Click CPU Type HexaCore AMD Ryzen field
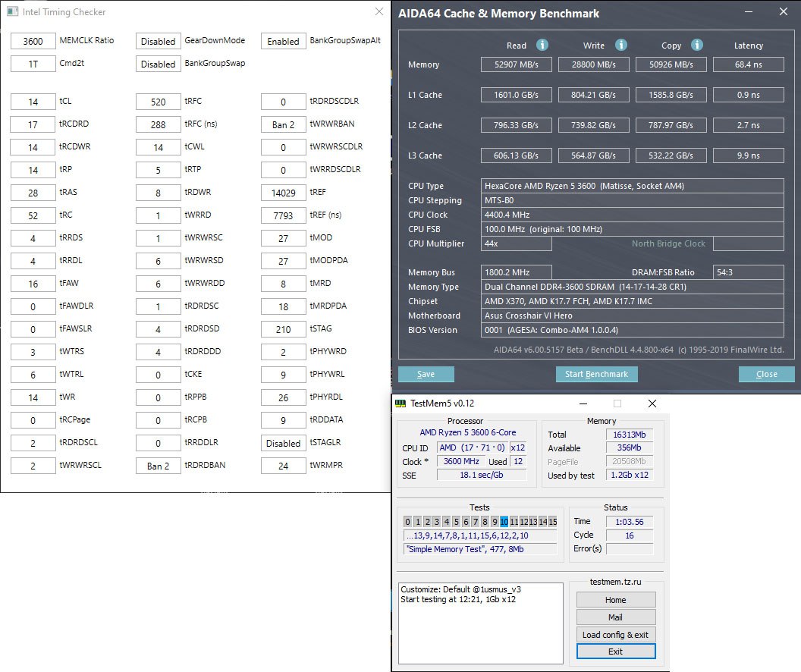 point(633,186)
